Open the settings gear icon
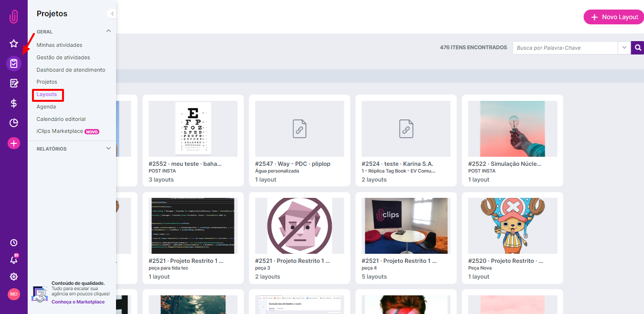 pyautogui.click(x=14, y=277)
